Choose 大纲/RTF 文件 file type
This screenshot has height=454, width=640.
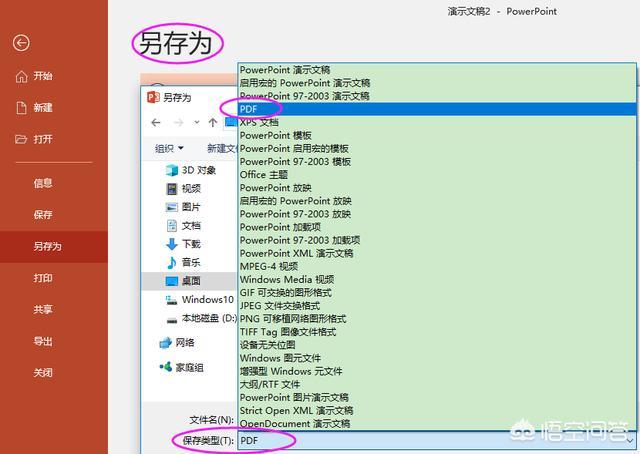click(x=437, y=384)
